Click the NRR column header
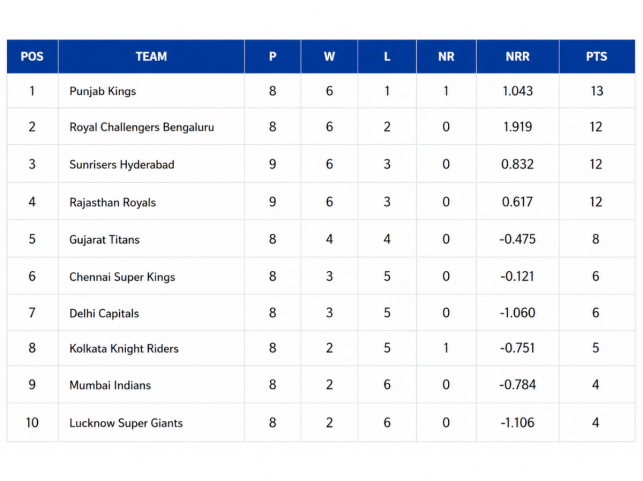Image resolution: width=643 pixels, height=481 pixels. (517, 57)
